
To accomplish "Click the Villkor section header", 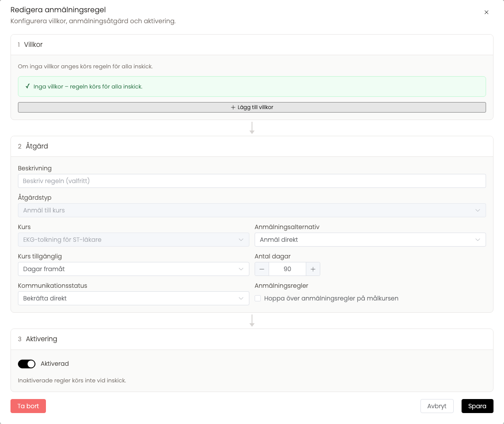I will click(x=252, y=45).
